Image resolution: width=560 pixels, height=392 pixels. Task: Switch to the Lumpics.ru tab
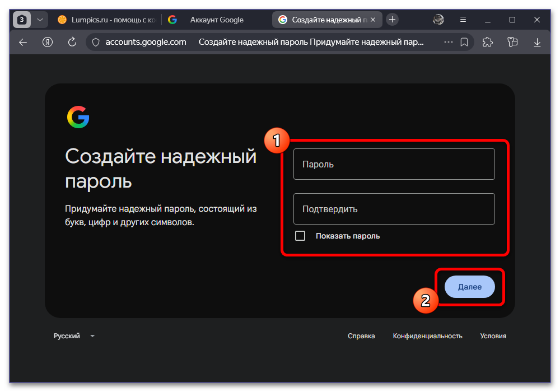coord(106,20)
